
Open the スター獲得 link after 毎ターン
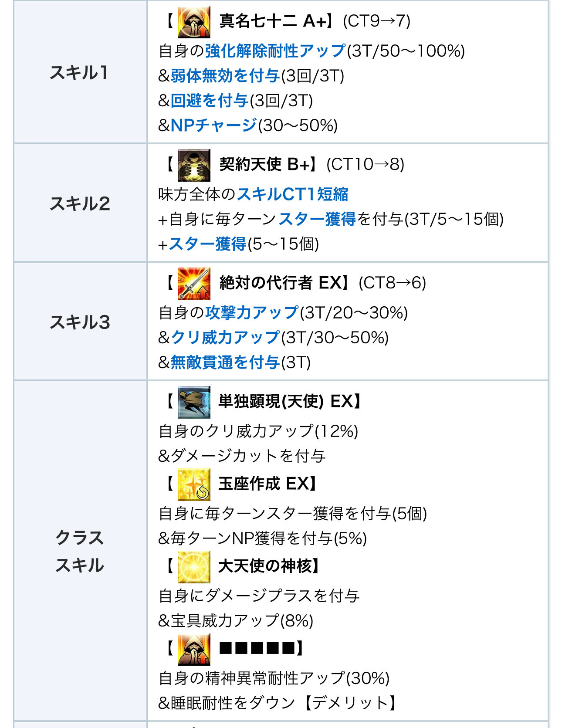coord(317,219)
